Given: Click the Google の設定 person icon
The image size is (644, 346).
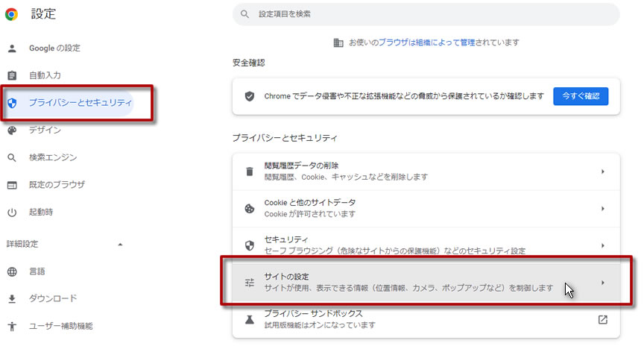Looking at the screenshot, I should (12, 48).
